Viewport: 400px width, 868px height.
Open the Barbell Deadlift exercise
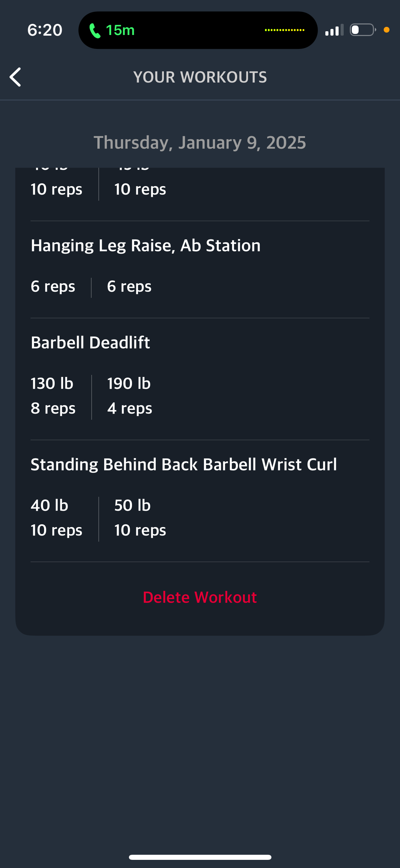[x=90, y=343]
